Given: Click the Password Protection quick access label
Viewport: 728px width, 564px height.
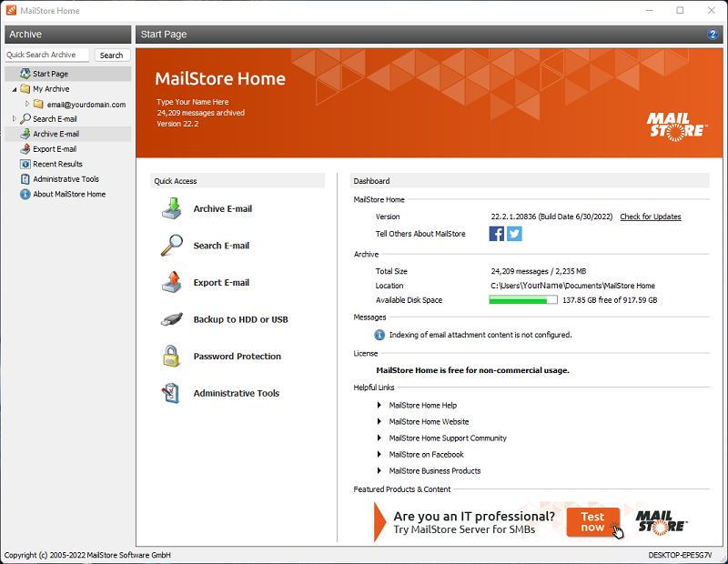Looking at the screenshot, I should pyautogui.click(x=238, y=357).
